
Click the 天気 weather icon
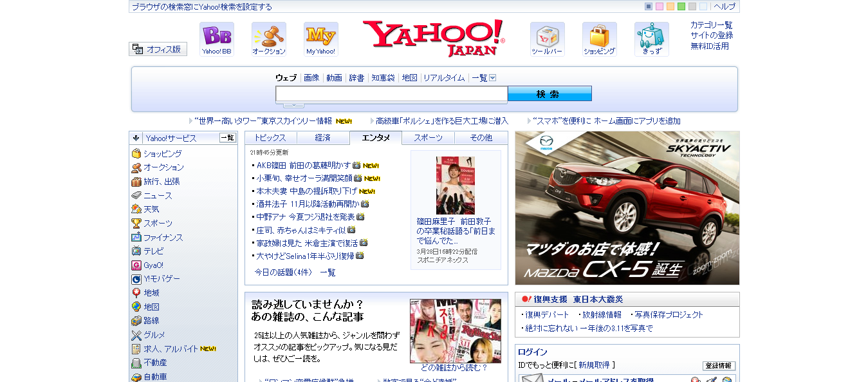coord(136,209)
